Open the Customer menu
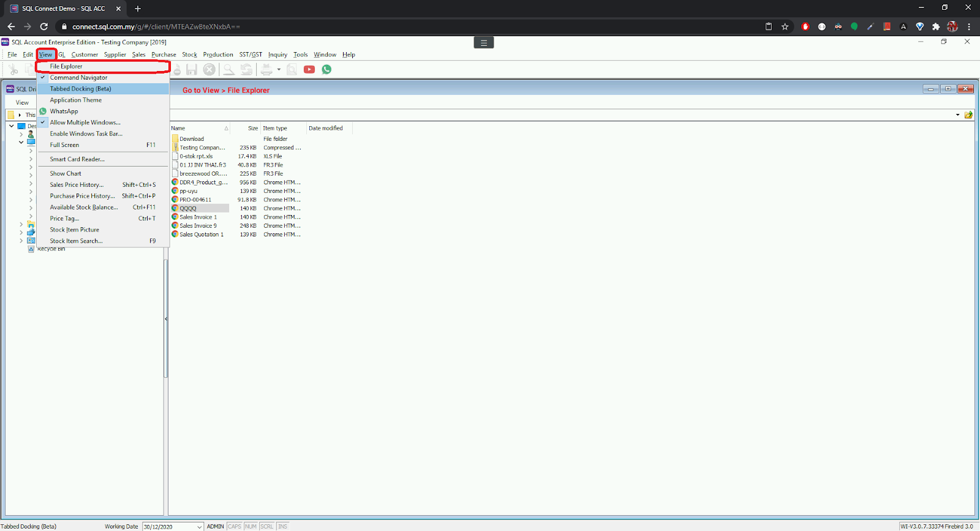 (x=85, y=55)
